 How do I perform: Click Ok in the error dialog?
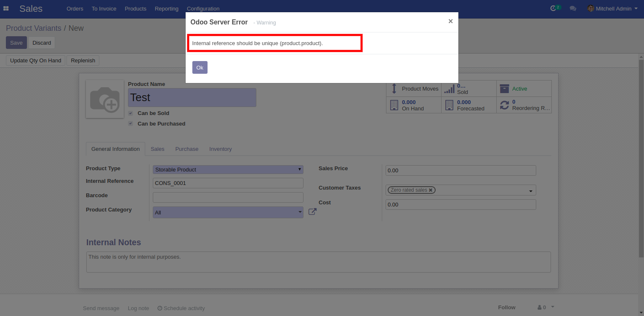200,67
